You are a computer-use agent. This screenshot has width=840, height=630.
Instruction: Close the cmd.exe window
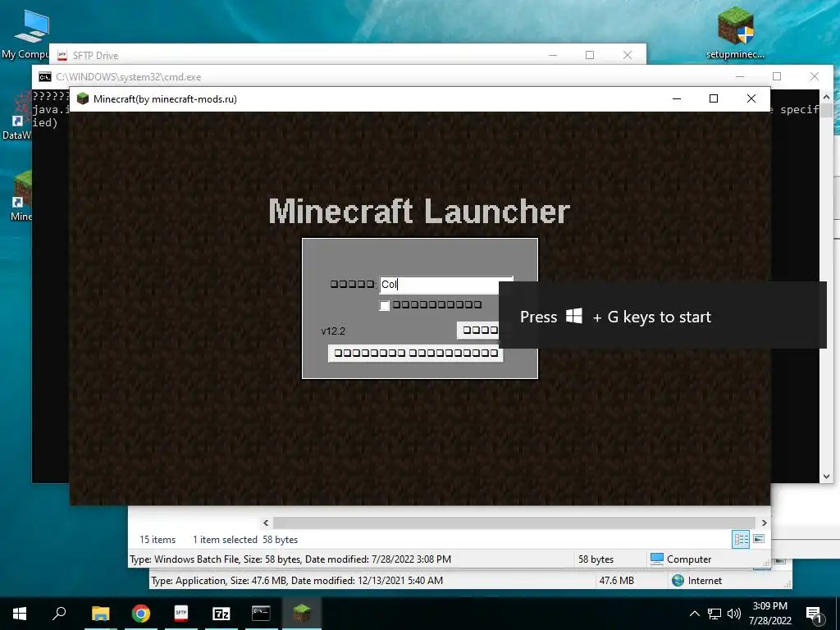[815, 76]
